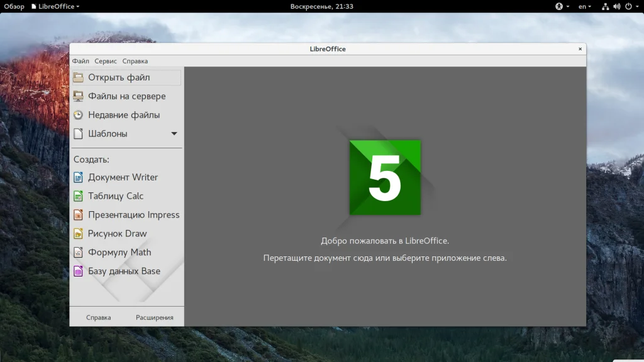Screen dimensions: 644x362
Task: Click the Draw drawing icon
Action: point(78,234)
